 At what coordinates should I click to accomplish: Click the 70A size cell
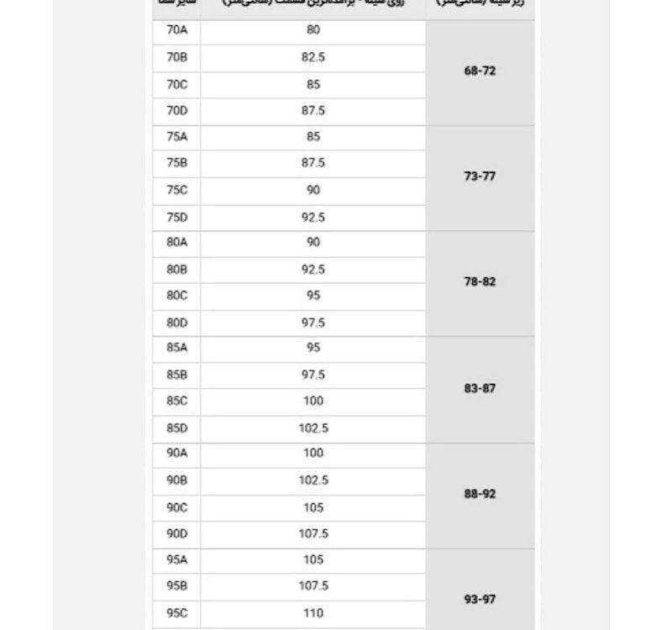coord(176,31)
